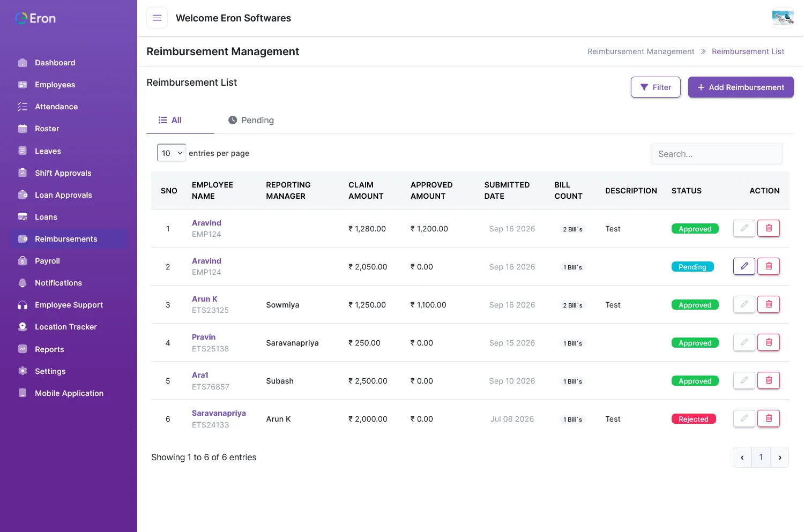Open the user profile avatar
This screenshot has width=804, height=532.
pyautogui.click(x=783, y=18)
